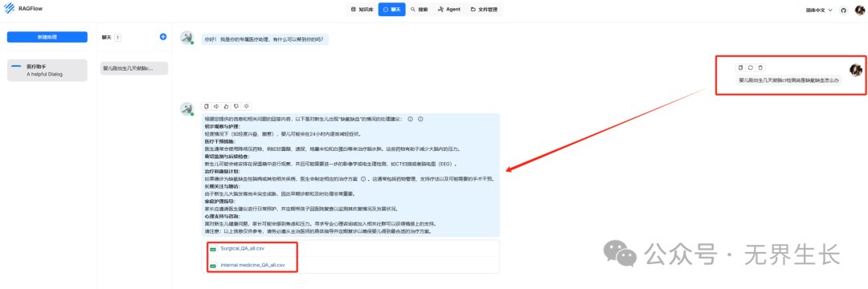The height and width of the screenshot is (289, 868).
Task: Copy the assistant's answer
Action: [x=206, y=106]
